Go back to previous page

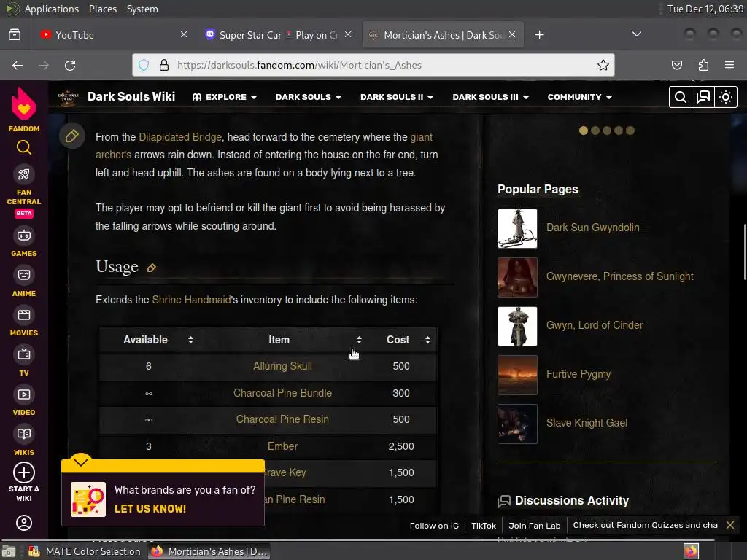tap(18, 65)
